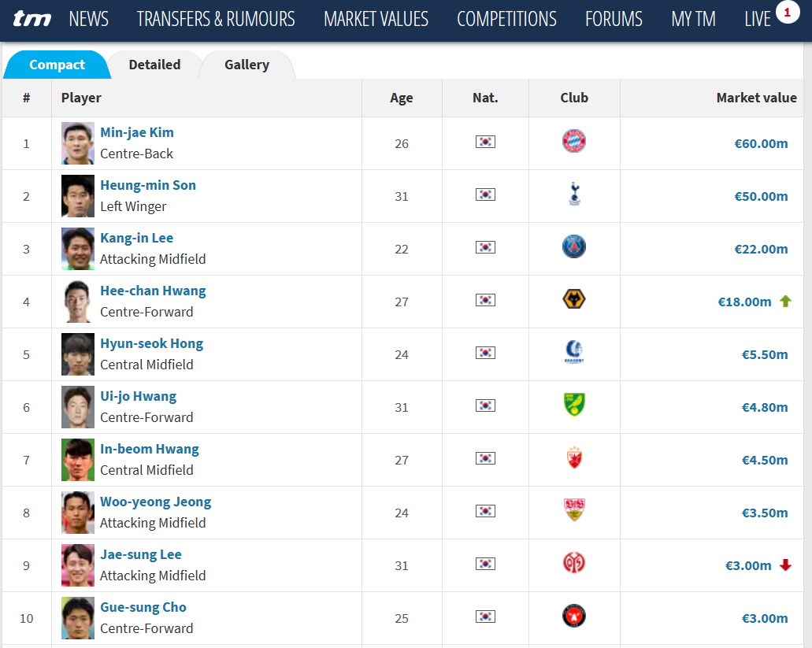812x648 pixels.
Task: Click Kang-in Lee's €22.00m market value
Action: point(761,249)
